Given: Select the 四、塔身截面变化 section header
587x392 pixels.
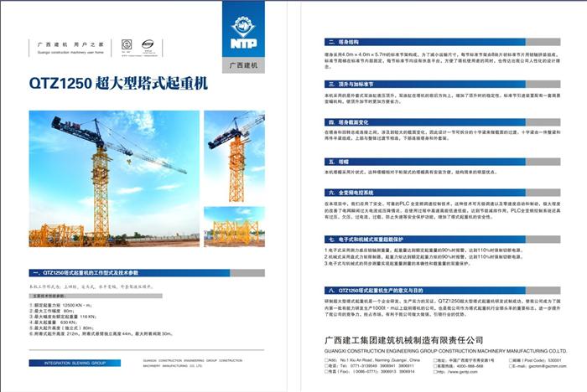Looking at the screenshot, I should point(351,121).
